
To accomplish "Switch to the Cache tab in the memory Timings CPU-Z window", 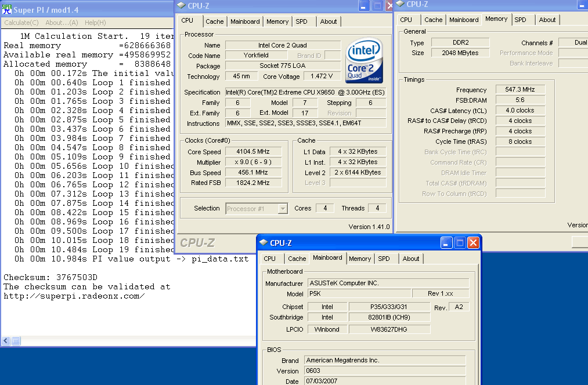I will tap(433, 20).
